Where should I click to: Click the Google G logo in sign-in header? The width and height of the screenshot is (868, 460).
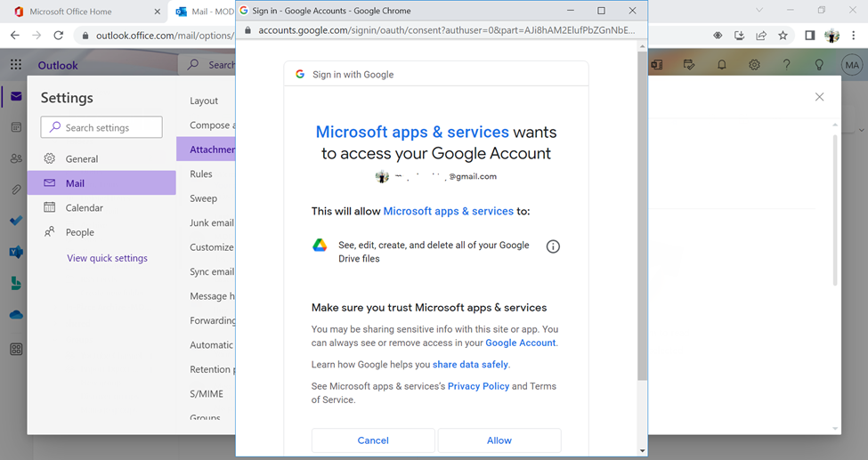[x=300, y=74]
